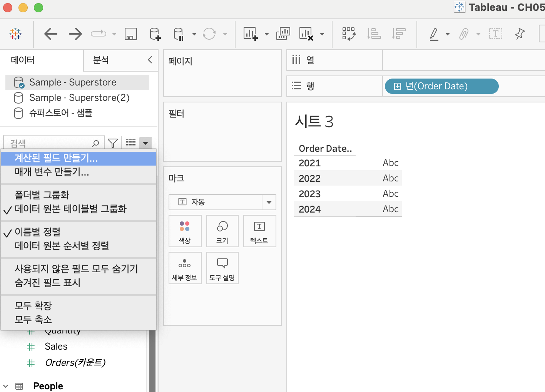Viewport: 545px width, 392px height.
Task: Click the 2024 row header
Action: pyautogui.click(x=310, y=209)
